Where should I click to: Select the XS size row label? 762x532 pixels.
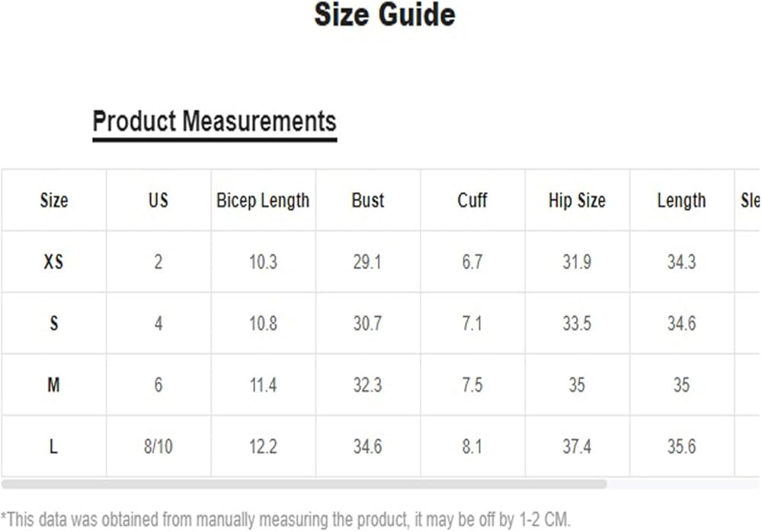53,262
